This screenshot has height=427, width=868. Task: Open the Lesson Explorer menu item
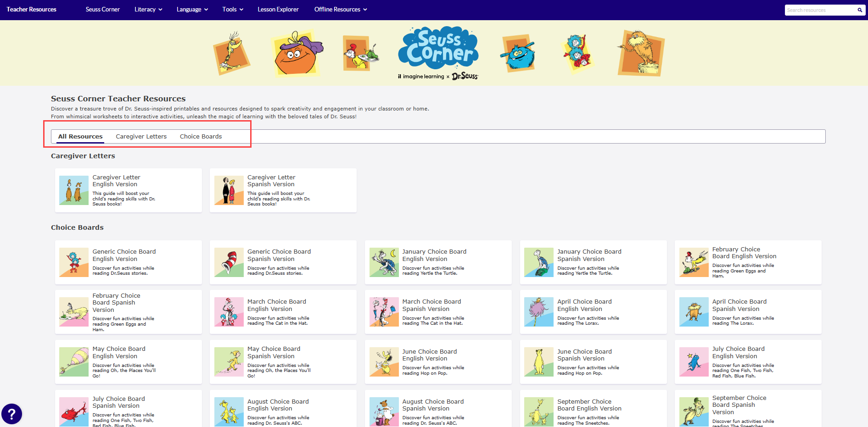[278, 10]
